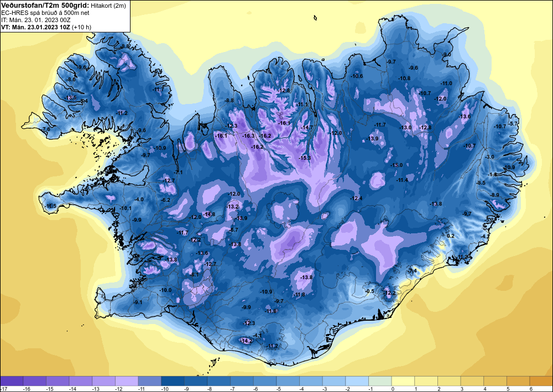Click the '-10.1' temperature value
Image resolution: width=553 pixels, height=392 pixels.
126,208
